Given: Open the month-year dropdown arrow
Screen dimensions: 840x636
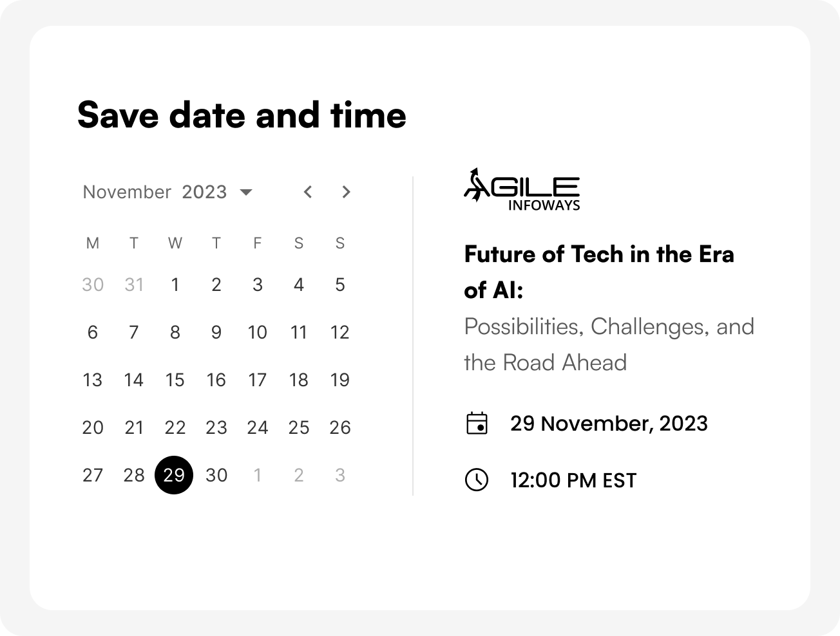Looking at the screenshot, I should tap(246, 192).
